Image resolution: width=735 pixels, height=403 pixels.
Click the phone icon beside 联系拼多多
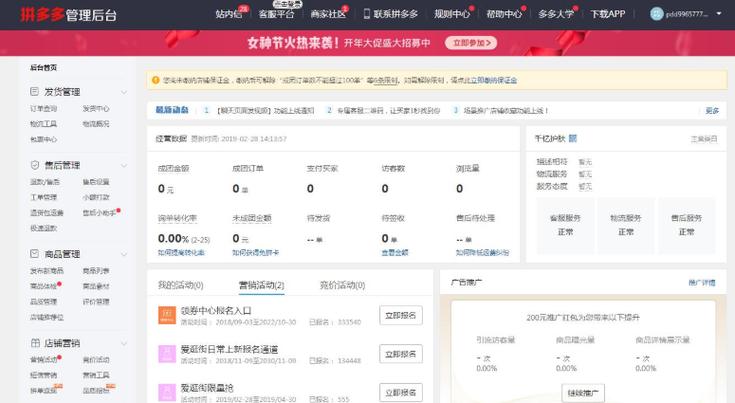(367, 14)
